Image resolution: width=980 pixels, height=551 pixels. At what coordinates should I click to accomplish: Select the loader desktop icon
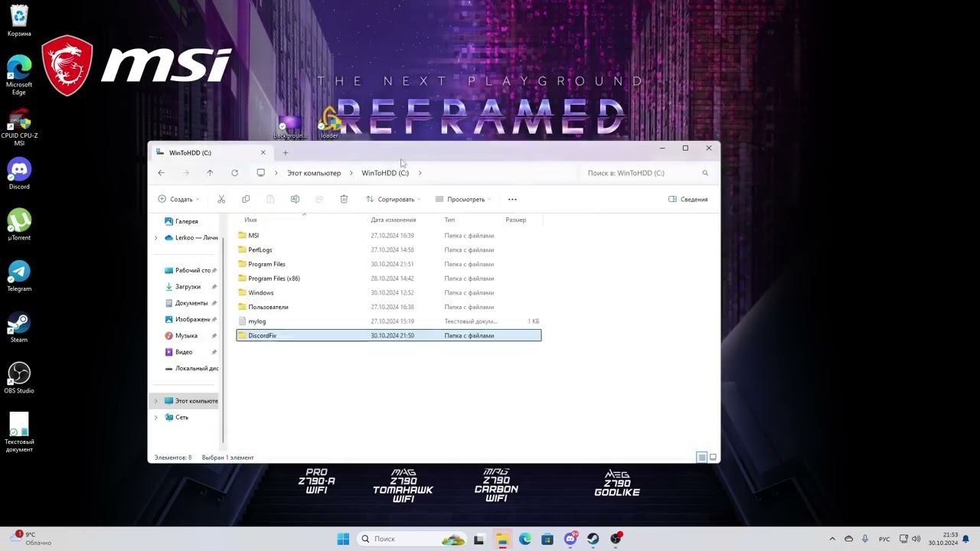click(329, 123)
